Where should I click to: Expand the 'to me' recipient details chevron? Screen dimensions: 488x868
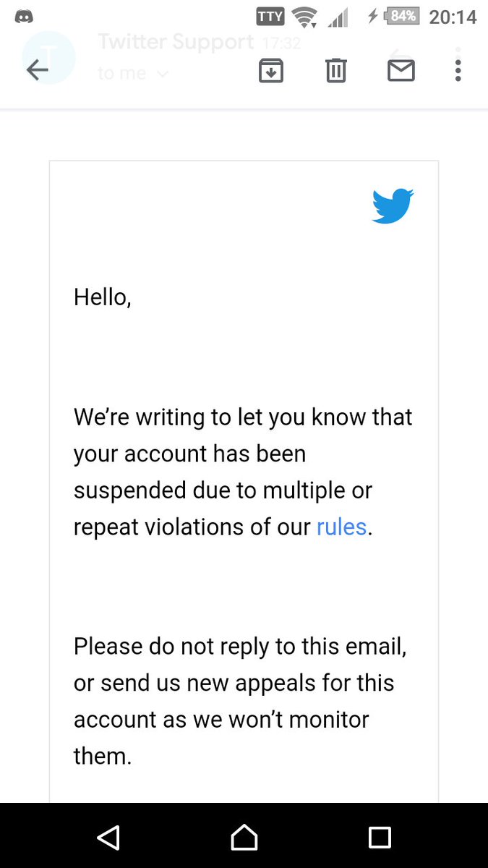pyautogui.click(x=163, y=73)
